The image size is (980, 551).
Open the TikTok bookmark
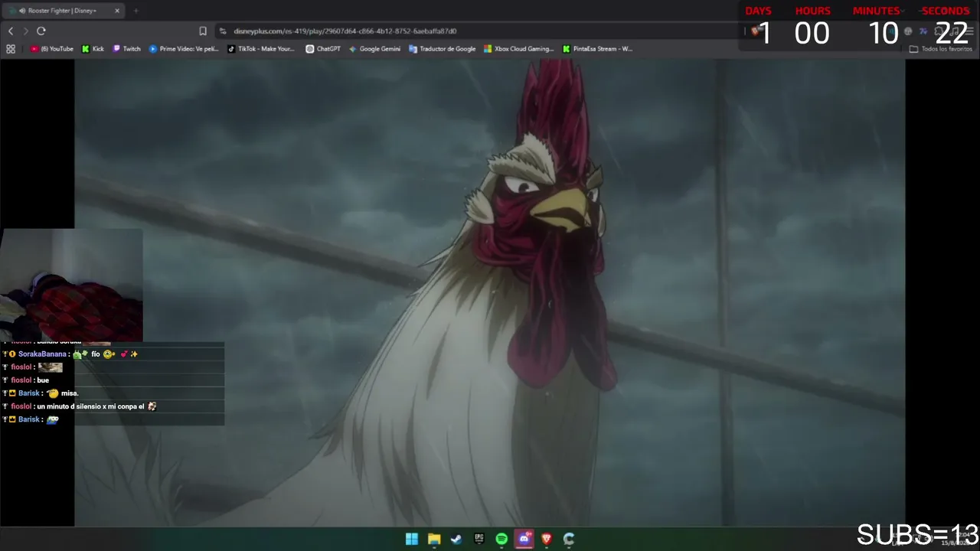pos(261,49)
